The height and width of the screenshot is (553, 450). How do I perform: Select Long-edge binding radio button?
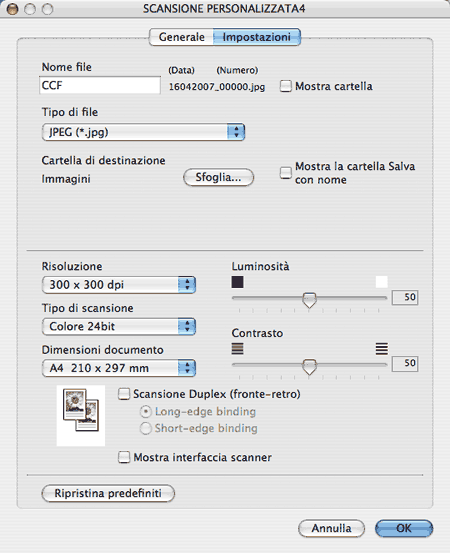146,412
